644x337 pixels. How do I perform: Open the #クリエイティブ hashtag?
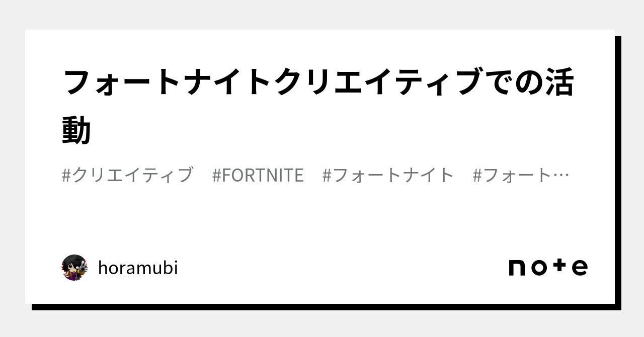pyautogui.click(x=127, y=176)
